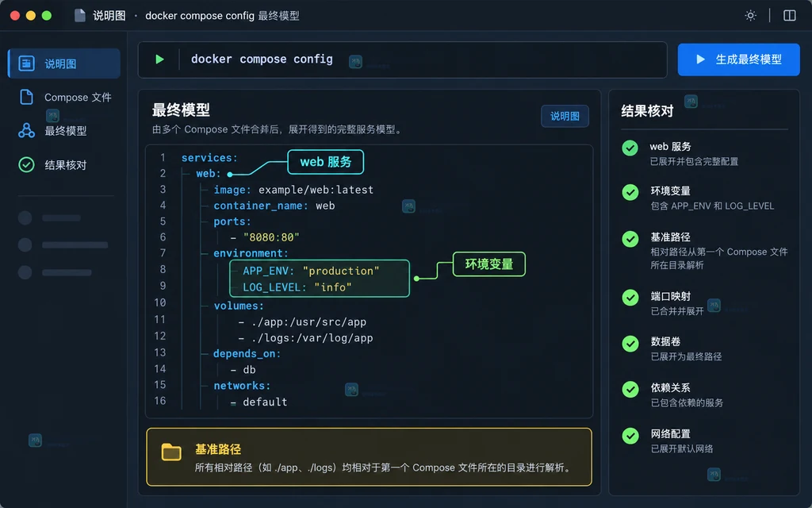Click the LOG_LEVEL: "info" line
This screenshot has width=812, height=508.
297,287
